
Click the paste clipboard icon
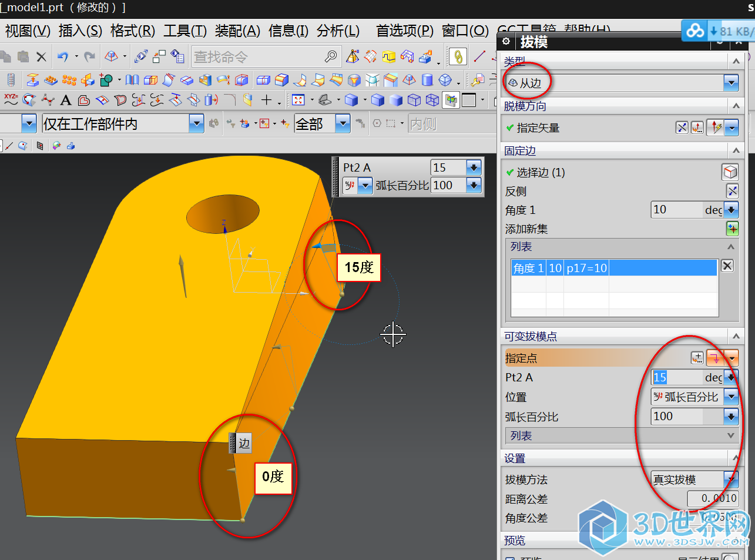[23, 56]
